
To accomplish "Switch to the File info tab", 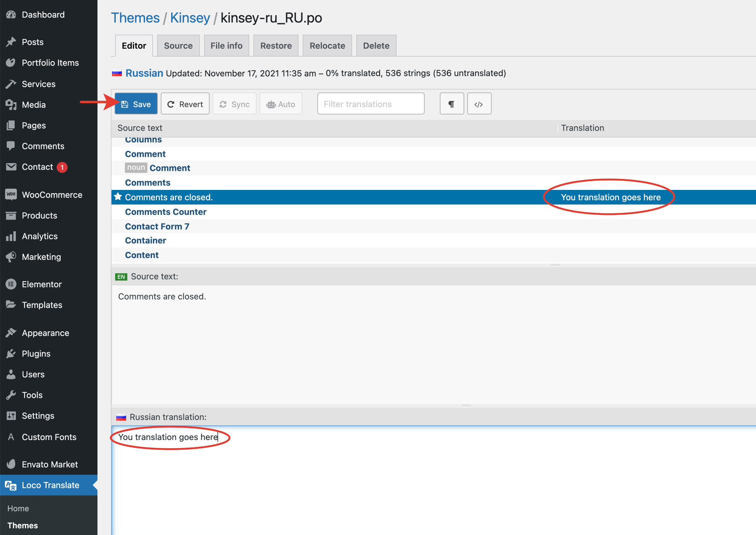I will (226, 46).
